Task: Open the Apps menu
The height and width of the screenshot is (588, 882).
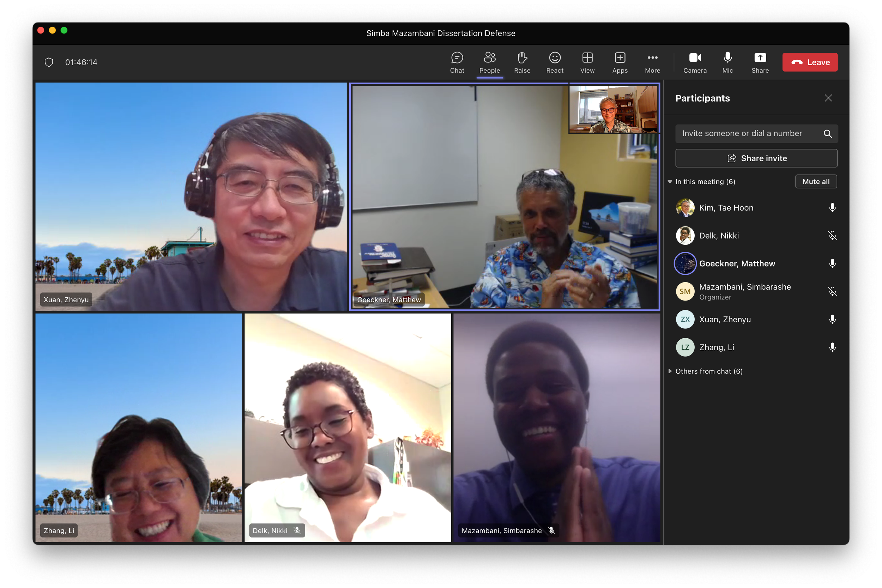Action: [620, 62]
